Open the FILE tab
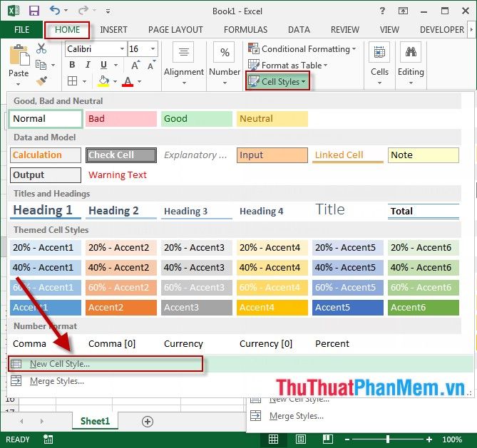Image resolution: width=477 pixels, height=448 pixels. tap(21, 30)
